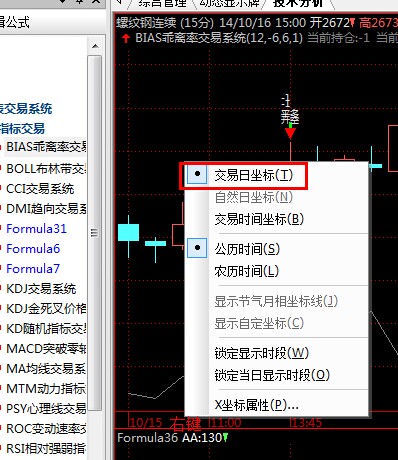Click 锁定显示时段(W) menu item
The height and width of the screenshot is (460, 398).
pyautogui.click(x=261, y=353)
